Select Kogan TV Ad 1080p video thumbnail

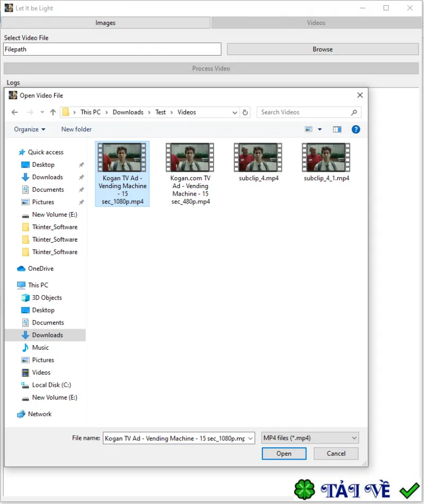pos(122,157)
